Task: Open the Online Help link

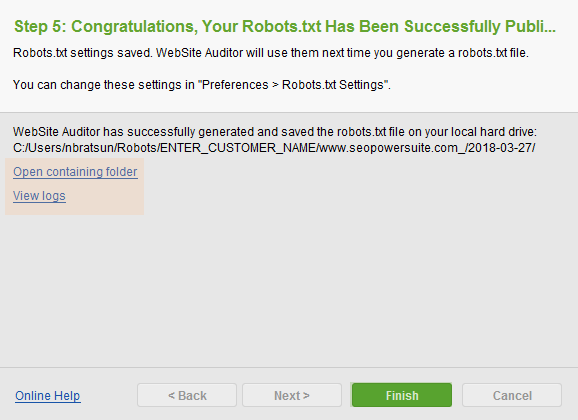Action: click(x=48, y=396)
